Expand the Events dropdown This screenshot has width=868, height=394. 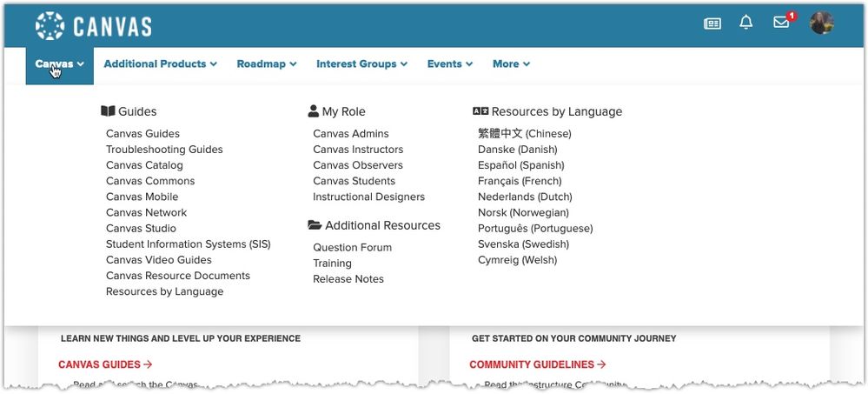click(450, 63)
